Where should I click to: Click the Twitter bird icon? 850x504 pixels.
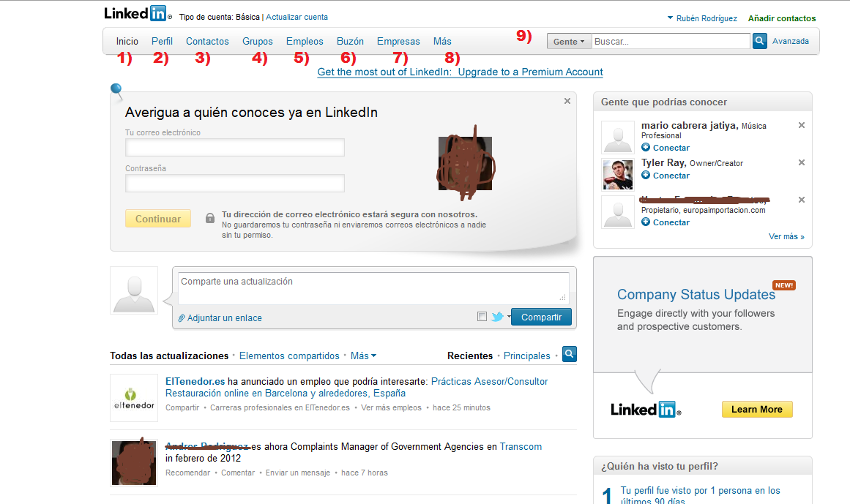497,317
